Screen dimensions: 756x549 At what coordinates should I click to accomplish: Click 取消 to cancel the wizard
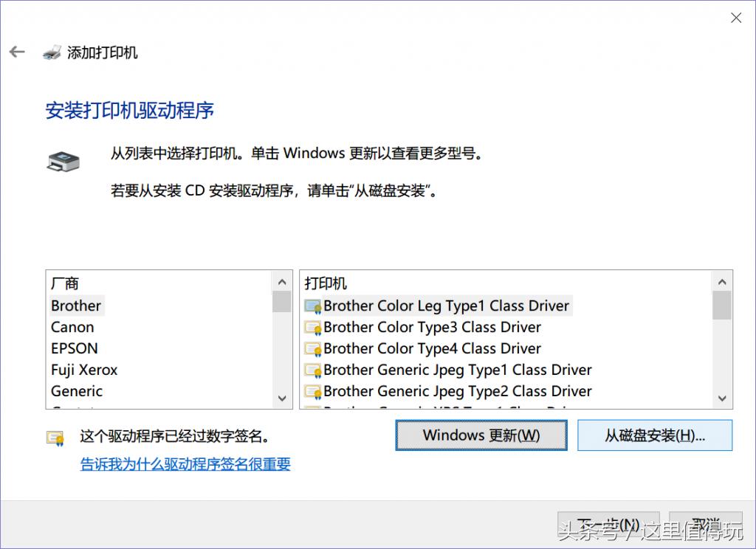[704, 524]
